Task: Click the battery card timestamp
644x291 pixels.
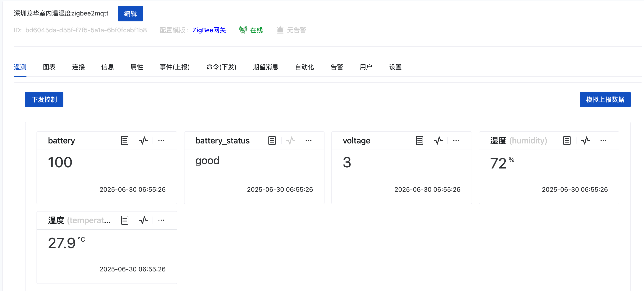Action: coord(132,189)
